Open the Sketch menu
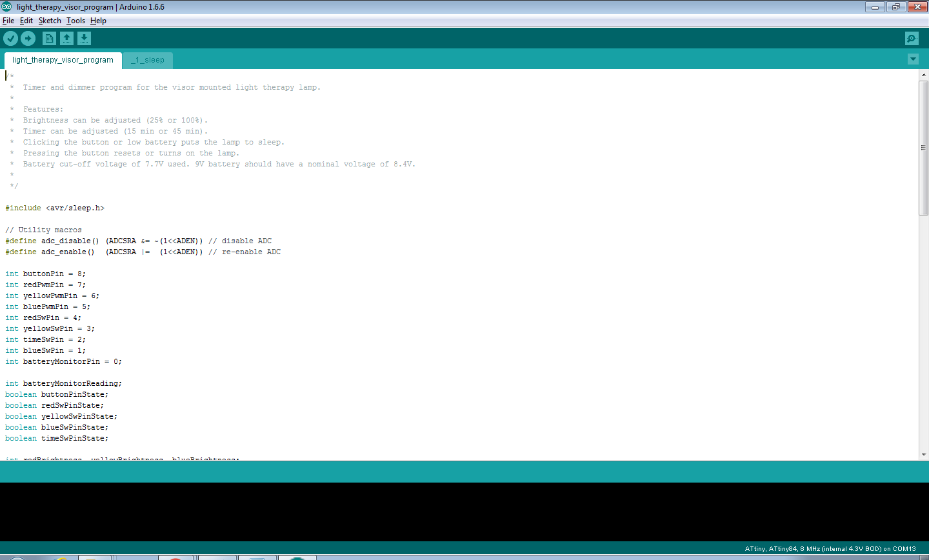The image size is (929, 560). point(49,20)
